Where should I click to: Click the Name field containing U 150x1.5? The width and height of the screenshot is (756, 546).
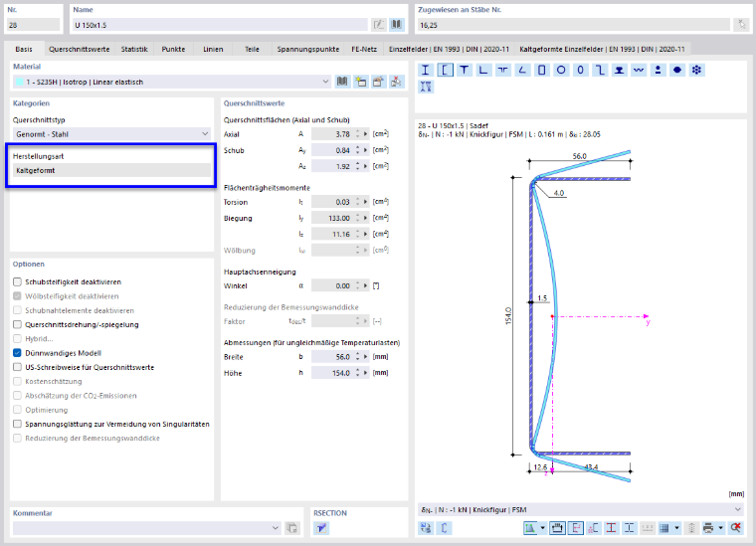220,25
